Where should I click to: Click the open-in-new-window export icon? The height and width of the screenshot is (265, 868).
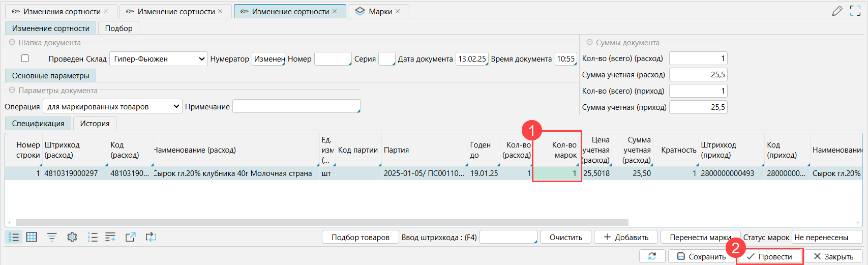coord(131,237)
